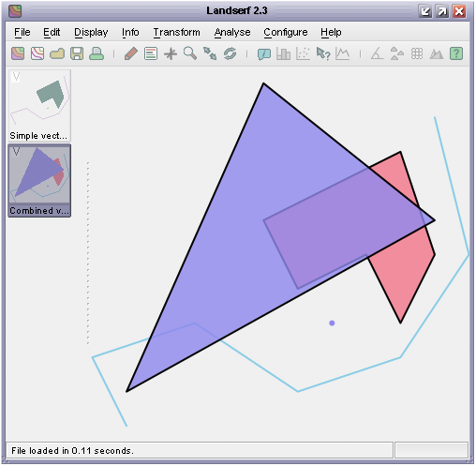Open the Edit menu
Screen dimensions: 476x466
tap(52, 32)
